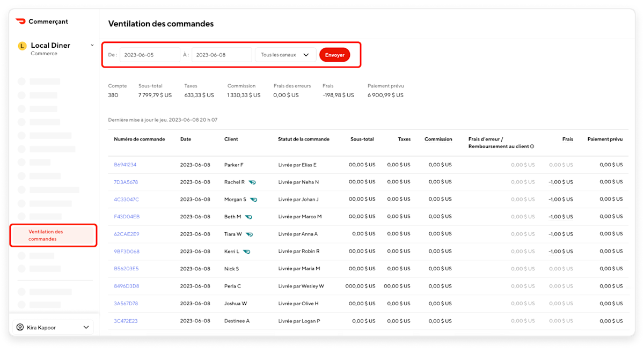
Task: Open order 8496D3D8
Action: pos(127,286)
